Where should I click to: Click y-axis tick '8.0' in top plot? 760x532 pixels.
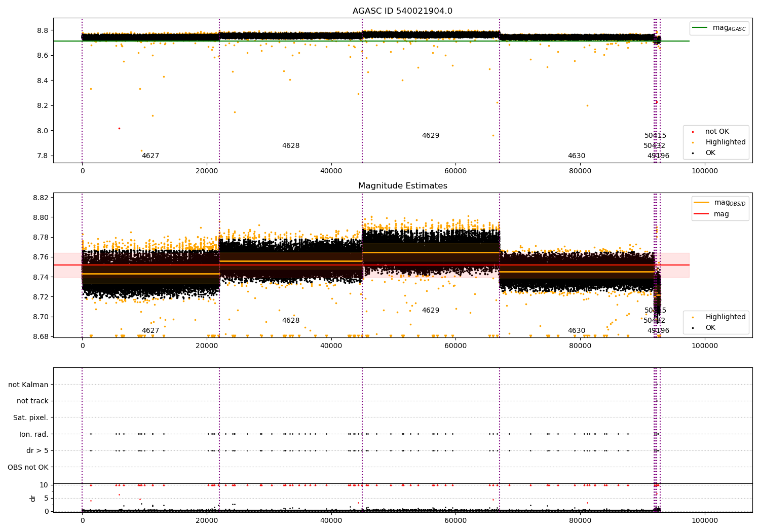tap(43, 131)
